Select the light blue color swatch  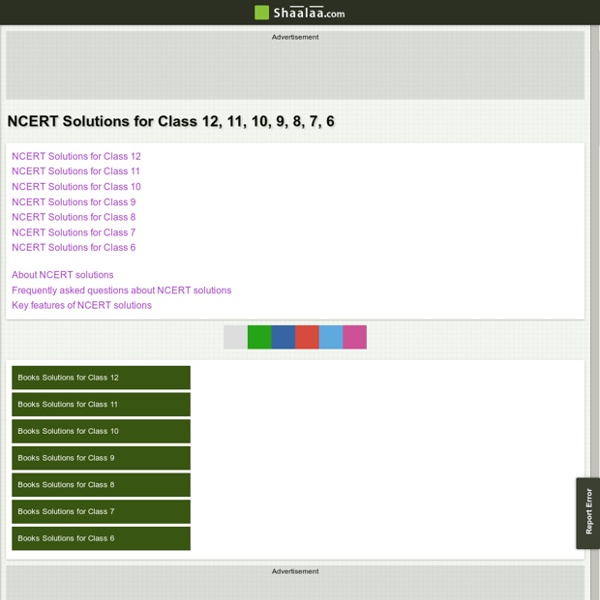pos(331,337)
